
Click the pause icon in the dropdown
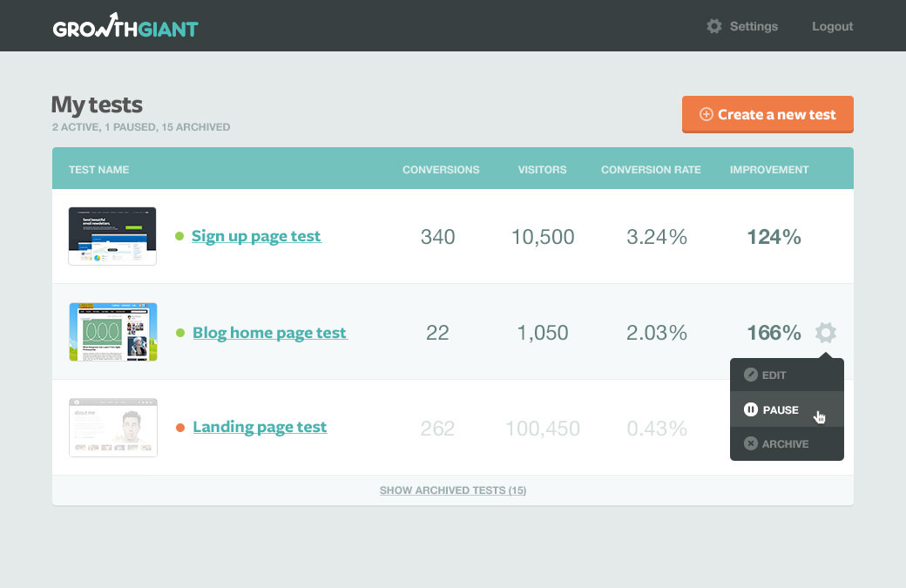click(751, 409)
